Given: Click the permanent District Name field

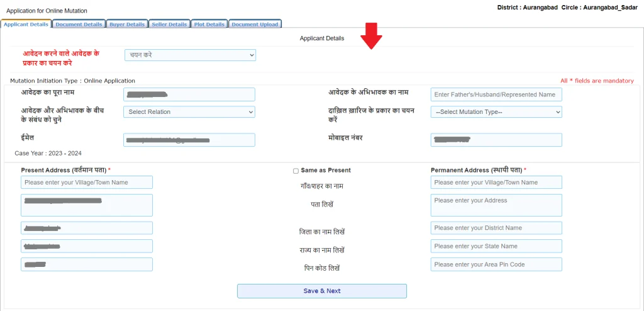Looking at the screenshot, I should [496, 228].
